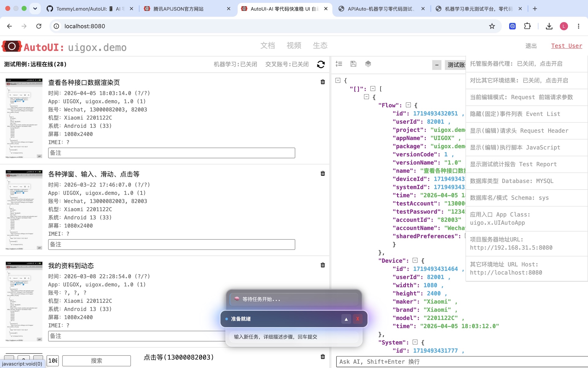Open thumbnail of 我的资料到动态 test case
The image size is (588, 368).
tap(24, 301)
